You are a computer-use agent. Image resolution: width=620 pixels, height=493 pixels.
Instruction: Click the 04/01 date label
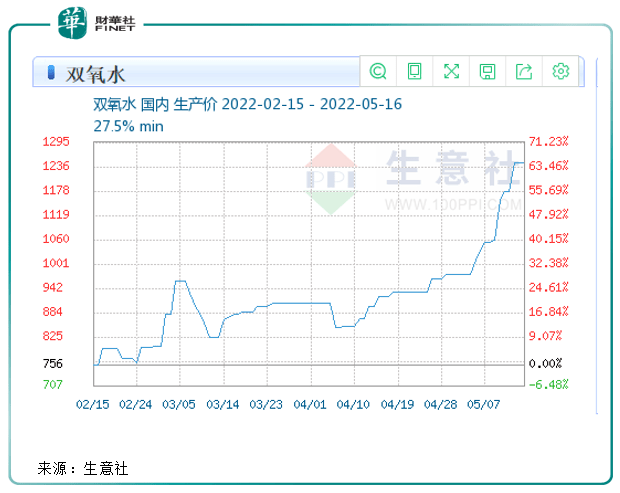310,405
